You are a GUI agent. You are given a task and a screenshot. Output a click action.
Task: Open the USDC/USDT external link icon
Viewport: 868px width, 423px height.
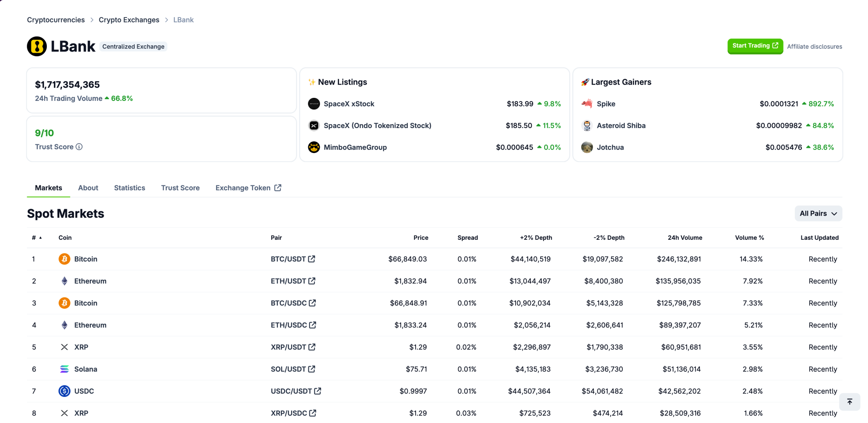tap(317, 391)
